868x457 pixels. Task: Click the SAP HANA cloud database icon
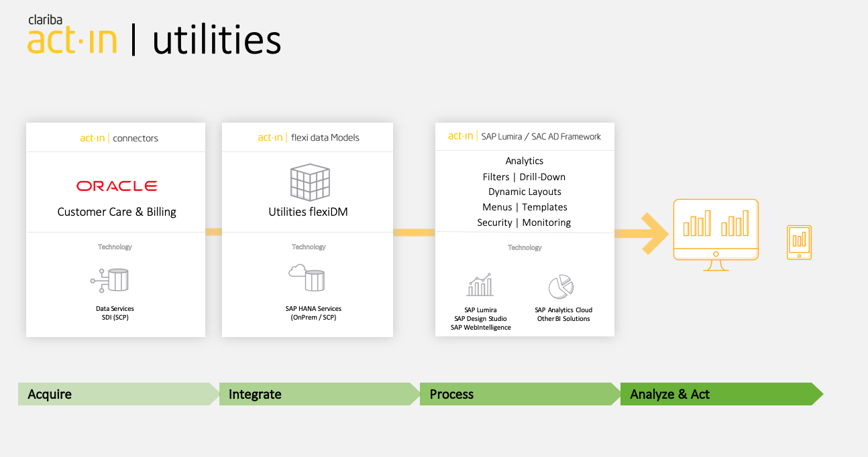point(306,278)
